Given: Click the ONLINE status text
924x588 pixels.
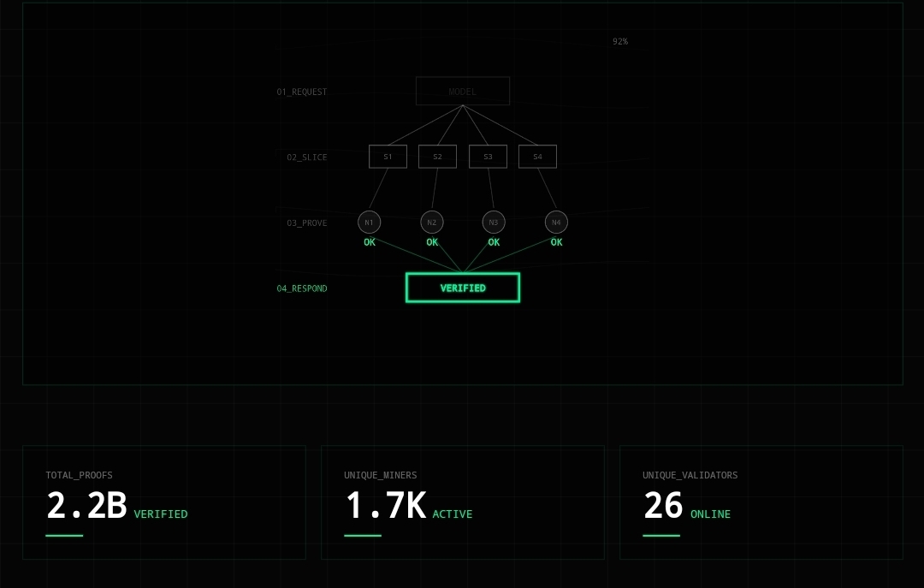Looking at the screenshot, I should pos(710,514).
